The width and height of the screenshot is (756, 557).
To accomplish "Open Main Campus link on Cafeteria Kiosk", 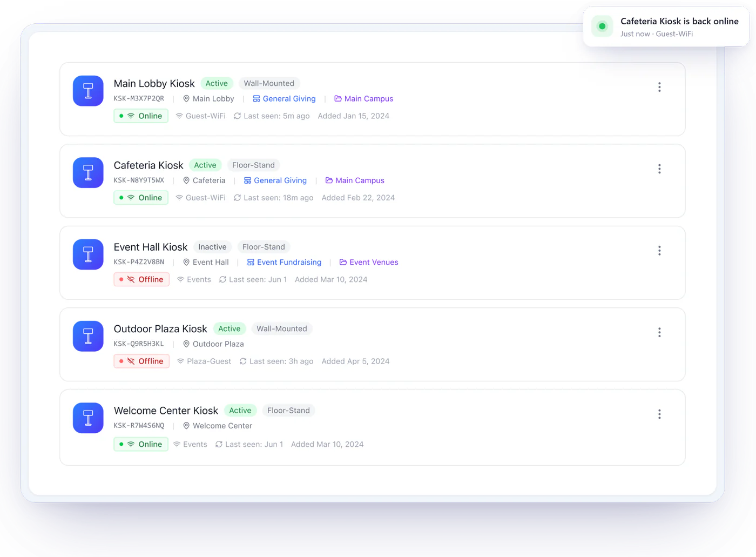I will coord(355,180).
